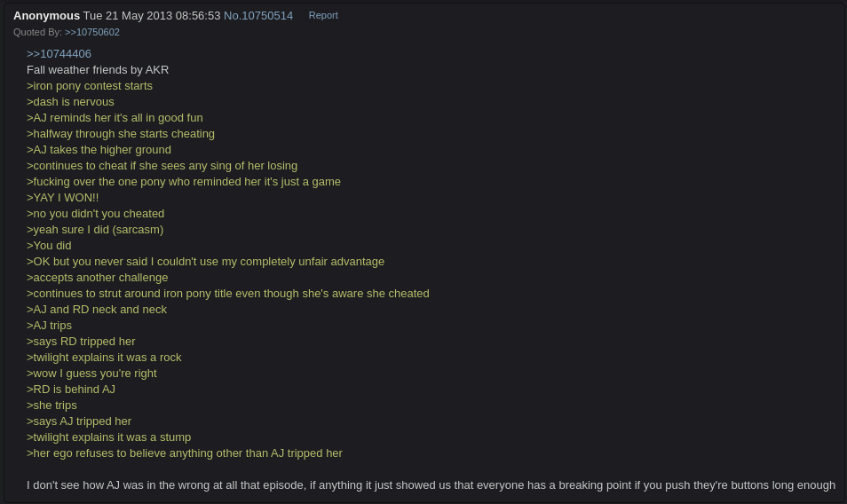
Task: Click the Report link
Action: point(323,16)
